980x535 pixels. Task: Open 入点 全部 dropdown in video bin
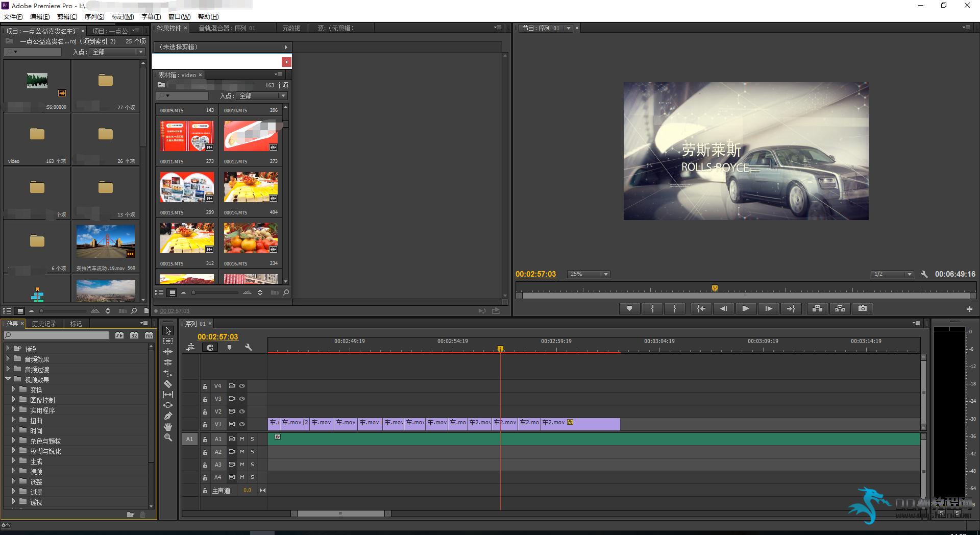point(262,96)
